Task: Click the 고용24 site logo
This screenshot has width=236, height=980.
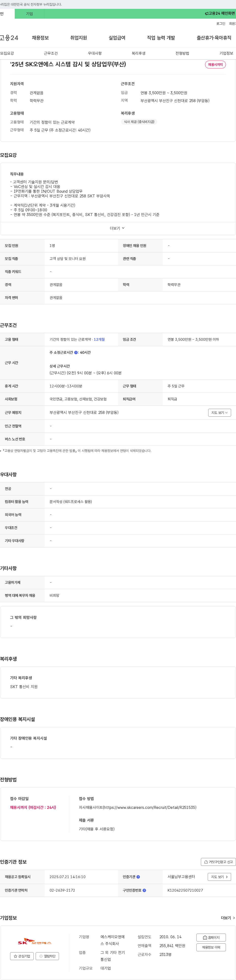Action: (9, 38)
